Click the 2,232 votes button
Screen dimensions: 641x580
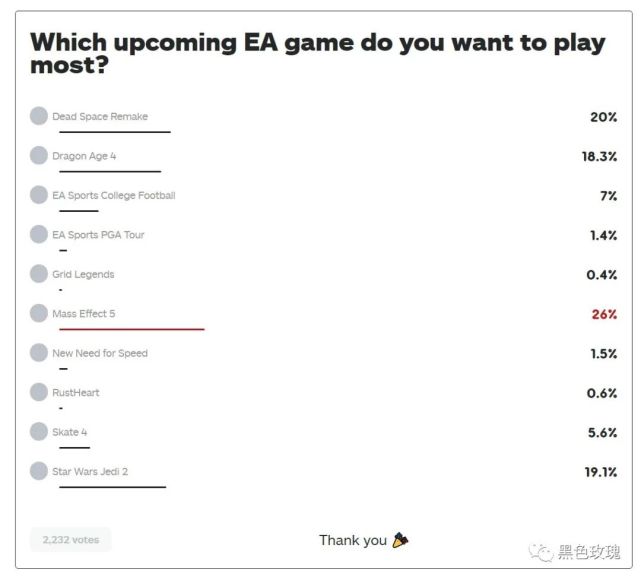click(x=71, y=539)
